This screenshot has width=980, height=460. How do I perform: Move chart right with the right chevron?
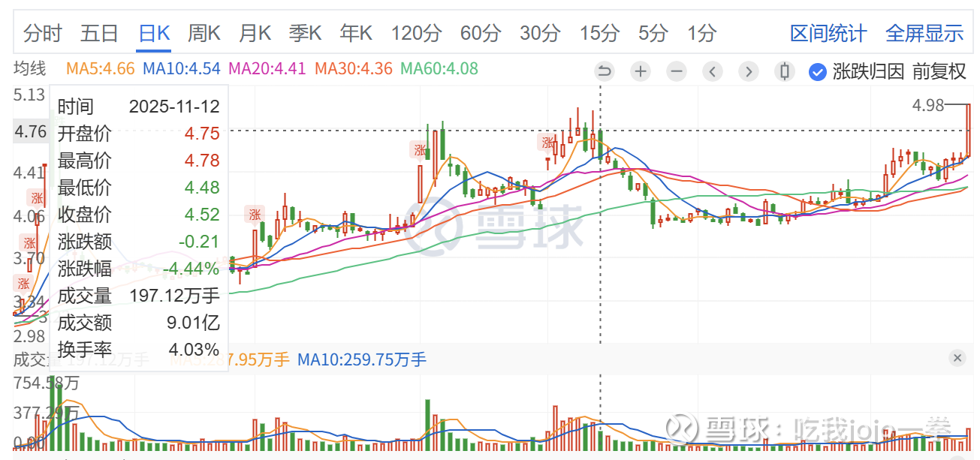749,71
